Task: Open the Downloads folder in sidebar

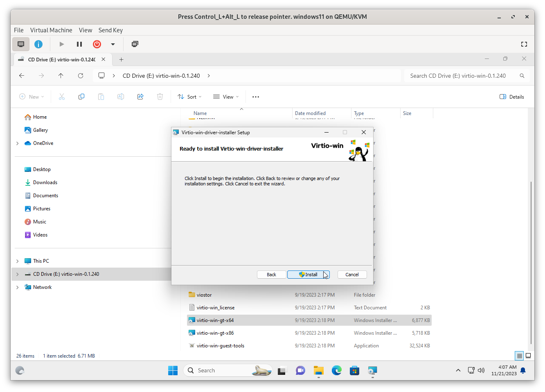Action: [x=45, y=182]
